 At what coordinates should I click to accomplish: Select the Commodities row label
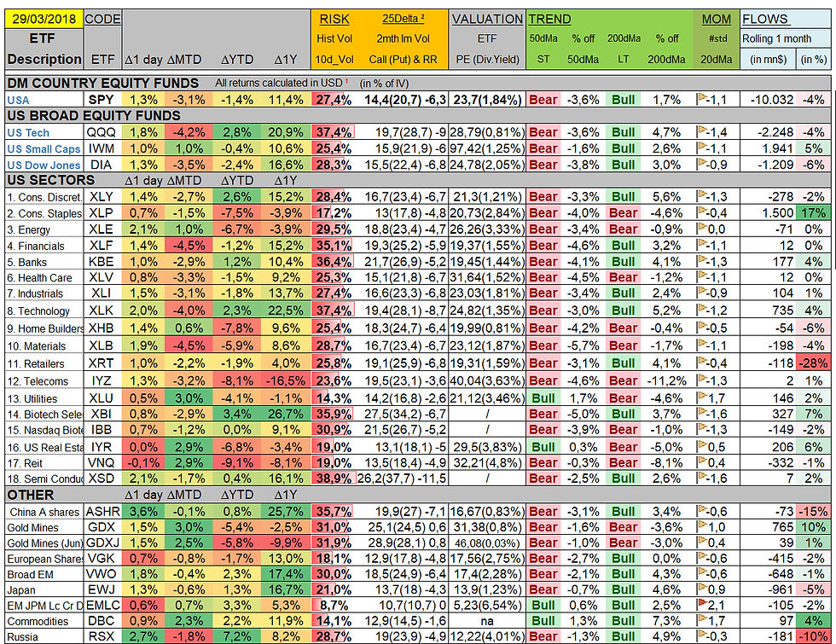point(38,621)
